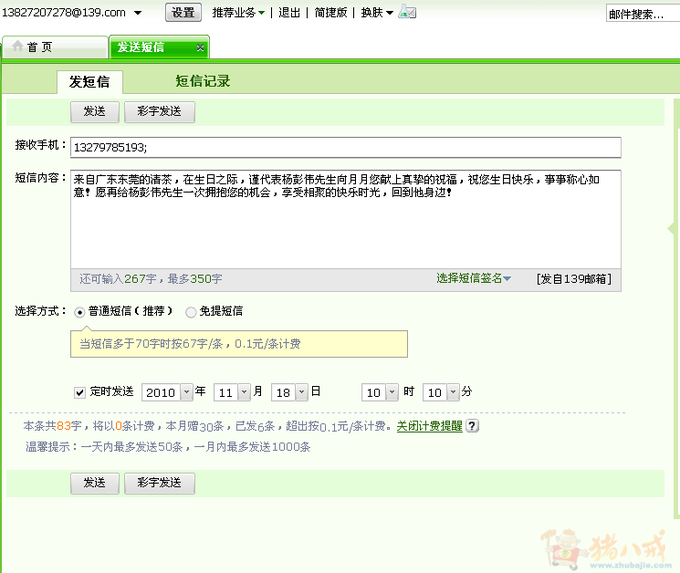Open the 换肤 skin dropdown
The image size is (680, 573).
pyautogui.click(x=377, y=13)
